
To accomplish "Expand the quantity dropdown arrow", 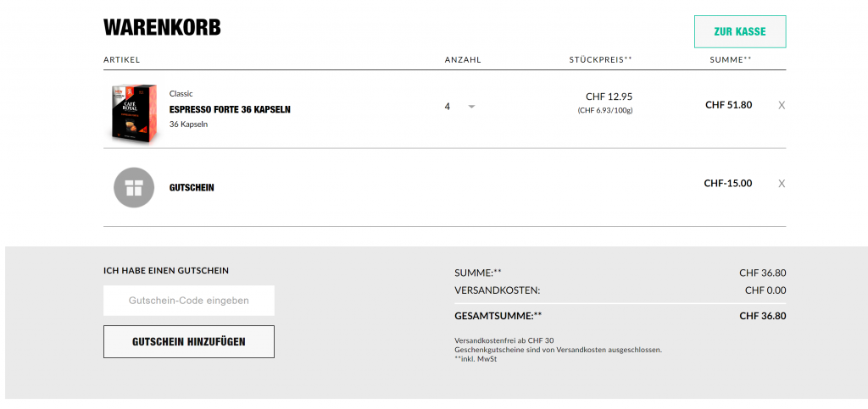I will 471,107.
